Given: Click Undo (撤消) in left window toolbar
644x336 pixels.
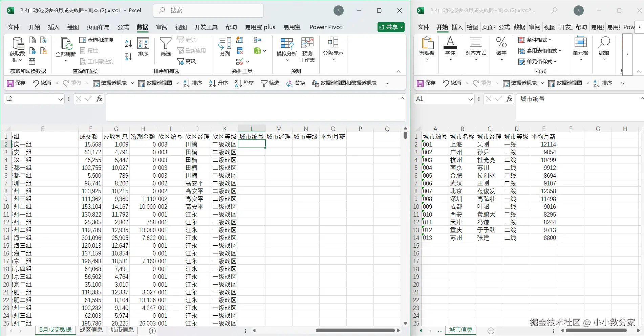Looking at the screenshot, I should coord(42,83).
